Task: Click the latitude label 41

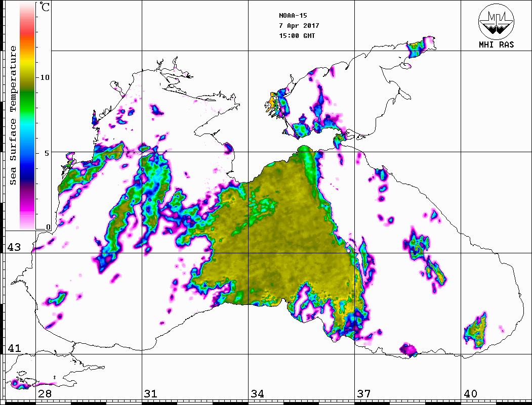Action: click(14, 348)
